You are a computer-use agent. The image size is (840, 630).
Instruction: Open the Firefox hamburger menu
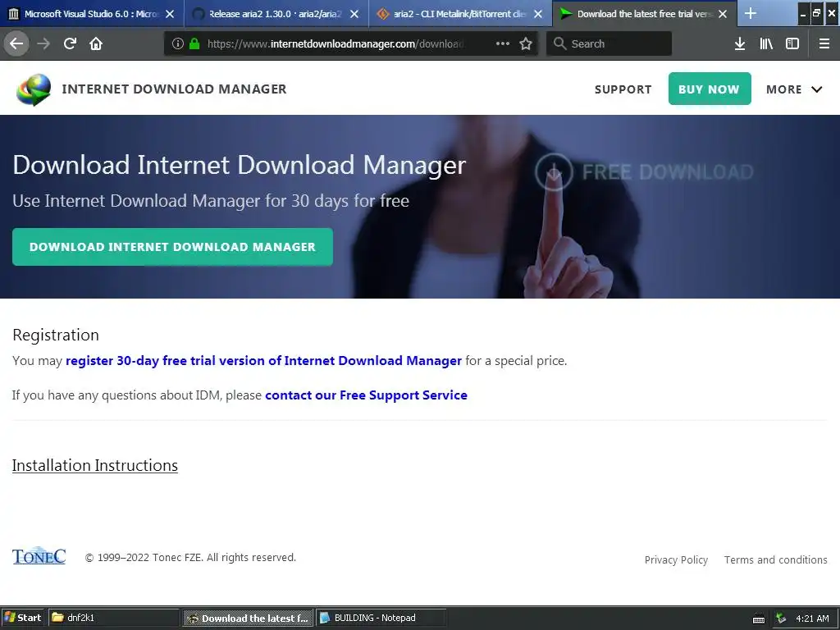tap(824, 43)
